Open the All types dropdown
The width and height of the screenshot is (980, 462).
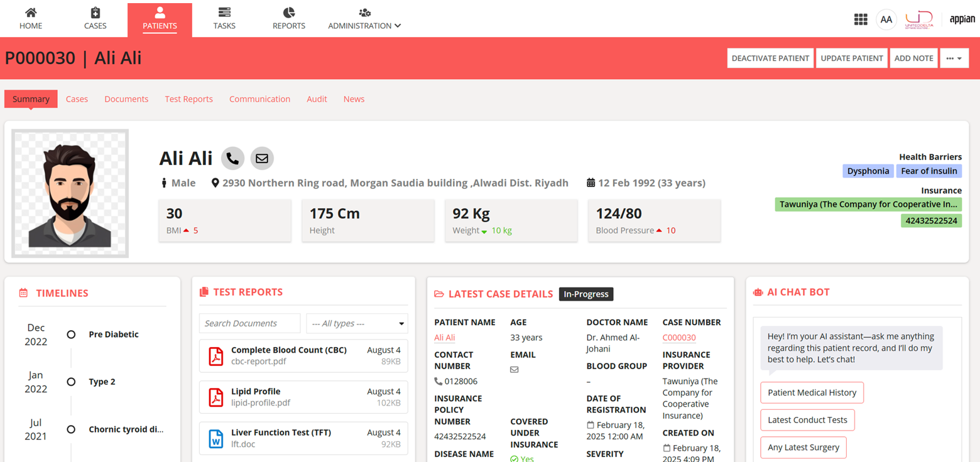(x=357, y=323)
